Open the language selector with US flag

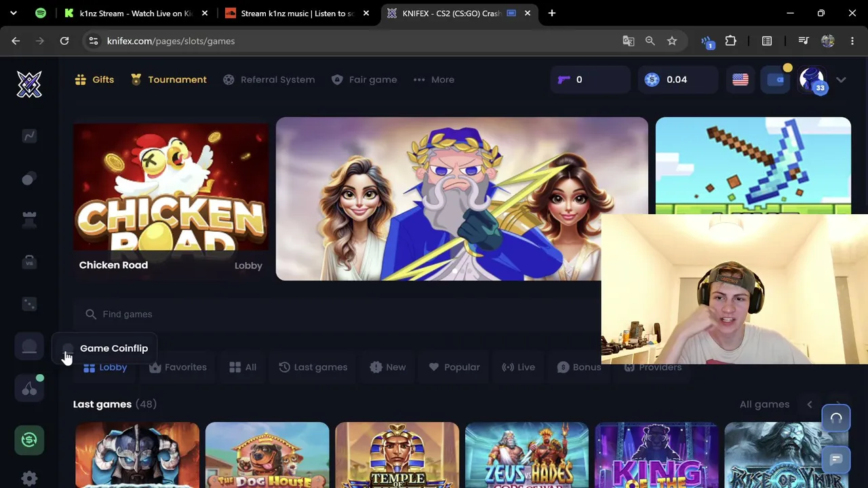point(741,80)
